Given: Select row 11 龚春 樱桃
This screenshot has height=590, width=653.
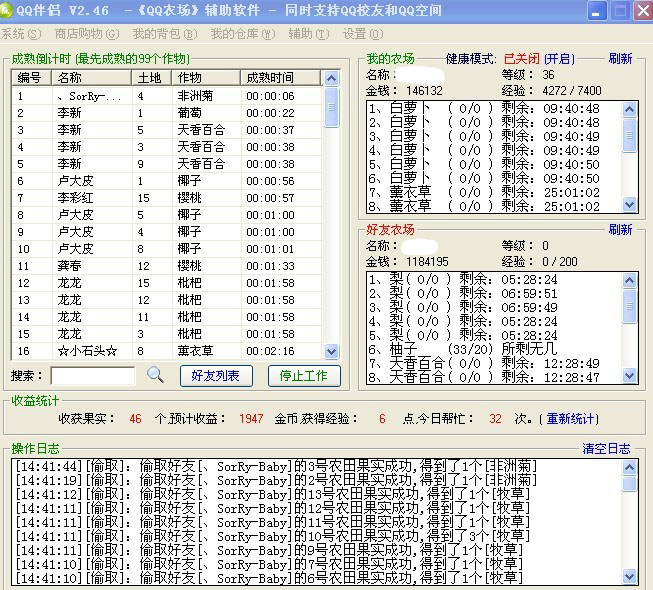Looking at the screenshot, I should pyautogui.click(x=167, y=266).
